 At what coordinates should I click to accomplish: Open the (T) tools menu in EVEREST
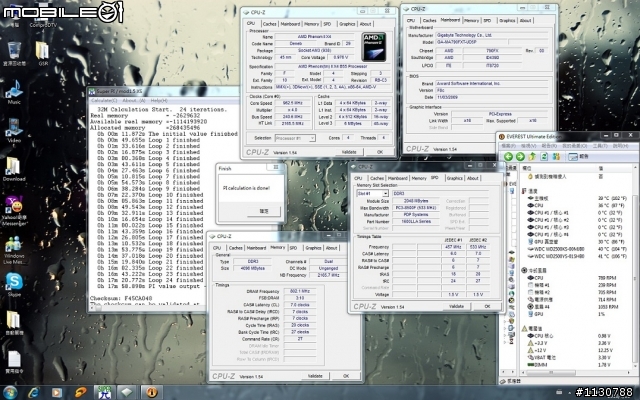click(x=600, y=146)
